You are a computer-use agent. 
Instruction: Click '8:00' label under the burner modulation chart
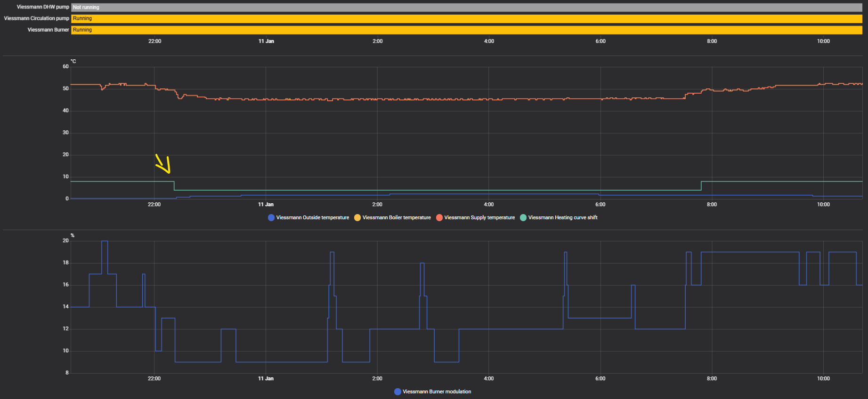[712, 379]
